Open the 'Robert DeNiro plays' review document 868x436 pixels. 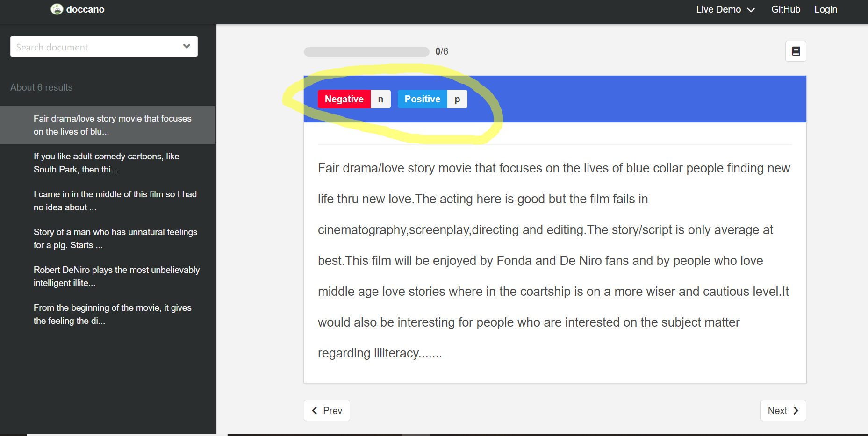pyautogui.click(x=116, y=276)
